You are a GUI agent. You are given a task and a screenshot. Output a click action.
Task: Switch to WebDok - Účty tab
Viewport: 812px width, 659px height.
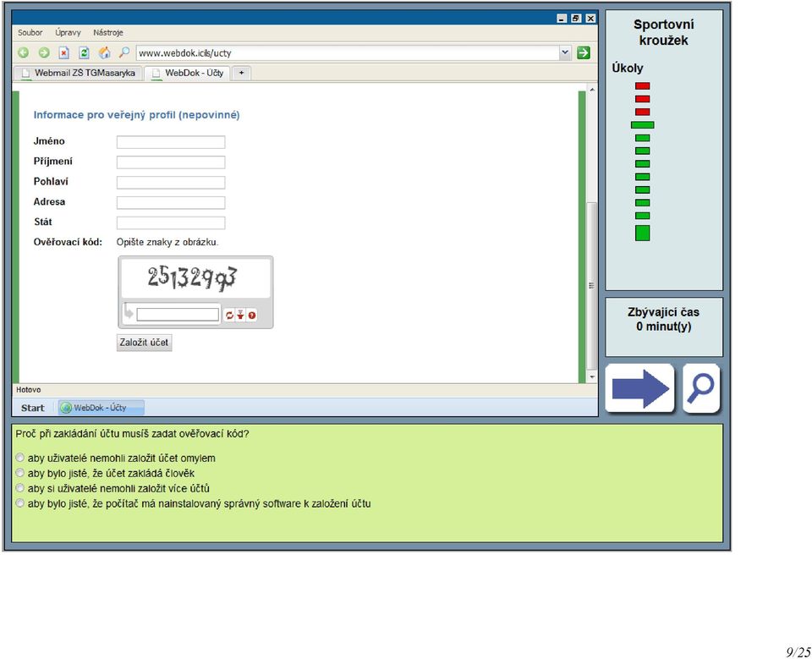click(188, 73)
